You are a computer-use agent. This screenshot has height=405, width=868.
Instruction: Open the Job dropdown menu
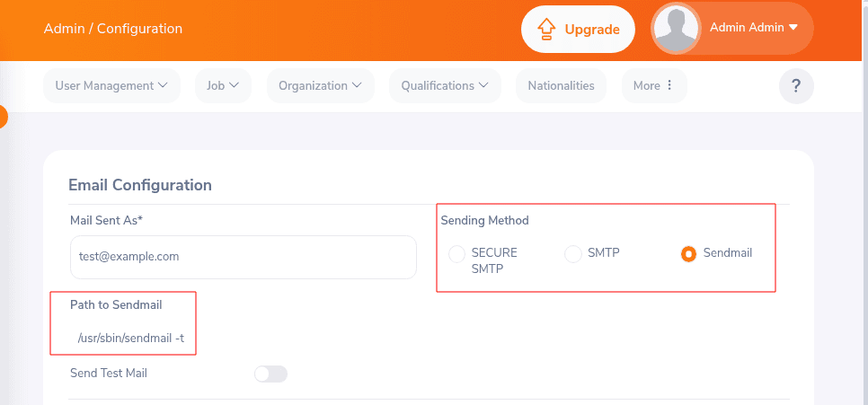pos(223,86)
